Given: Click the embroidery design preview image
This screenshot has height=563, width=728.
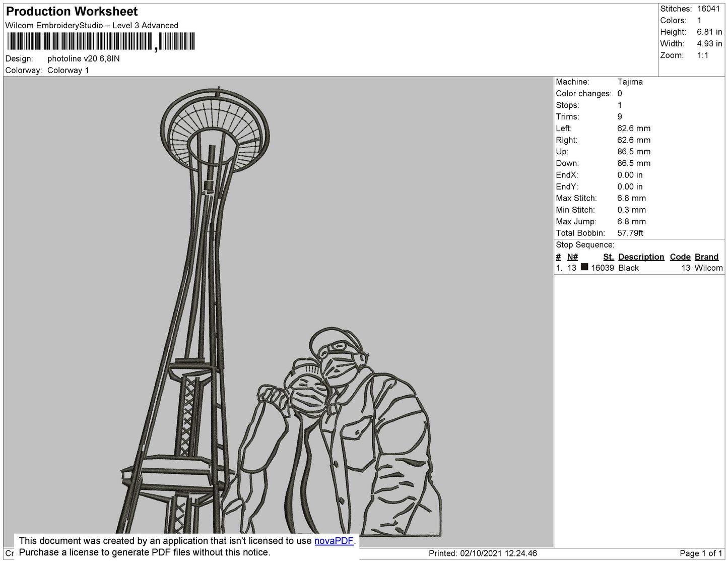Looking at the screenshot, I should pos(279,311).
